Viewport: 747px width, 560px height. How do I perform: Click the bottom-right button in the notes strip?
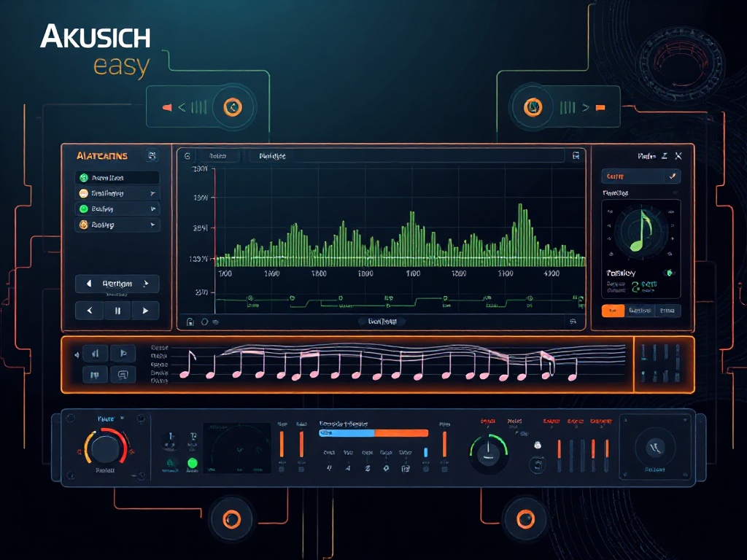coord(123,376)
